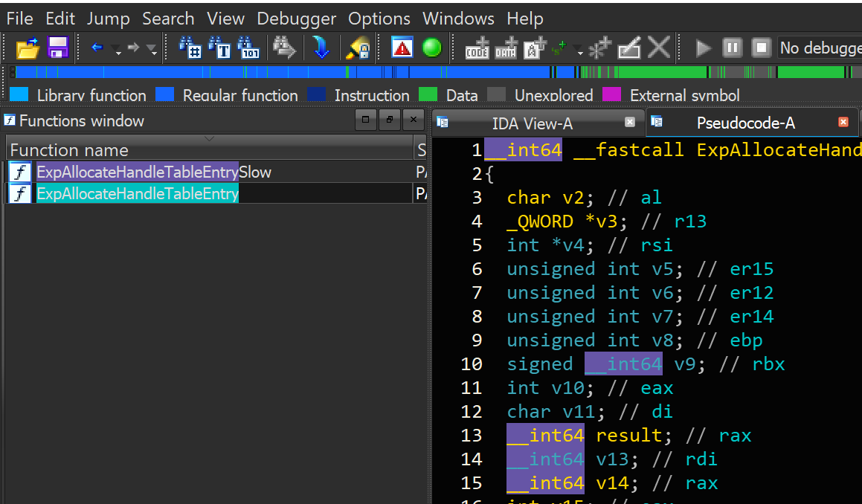Viewport: 862px width, 504px height.
Task: Click the navigation band overview bar
Action: 437,72
